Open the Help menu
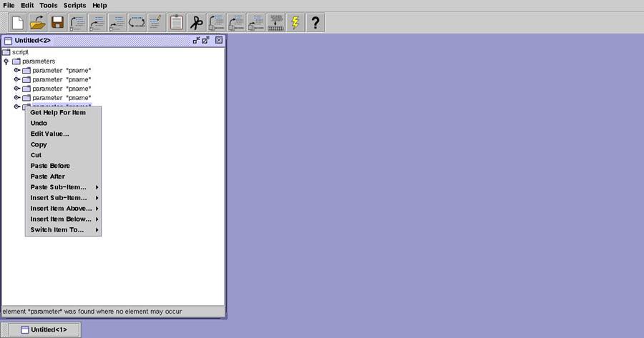 [99, 5]
